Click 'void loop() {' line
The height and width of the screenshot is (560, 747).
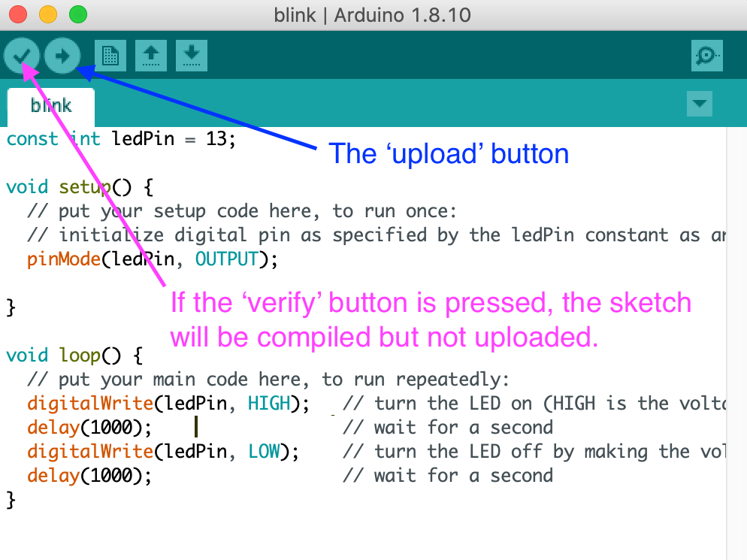[x=74, y=356]
